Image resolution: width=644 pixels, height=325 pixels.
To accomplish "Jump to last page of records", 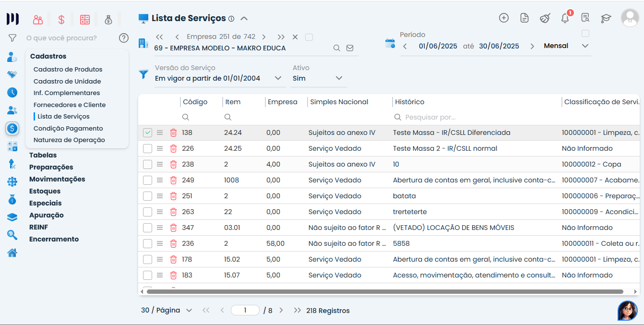I will coord(297,311).
